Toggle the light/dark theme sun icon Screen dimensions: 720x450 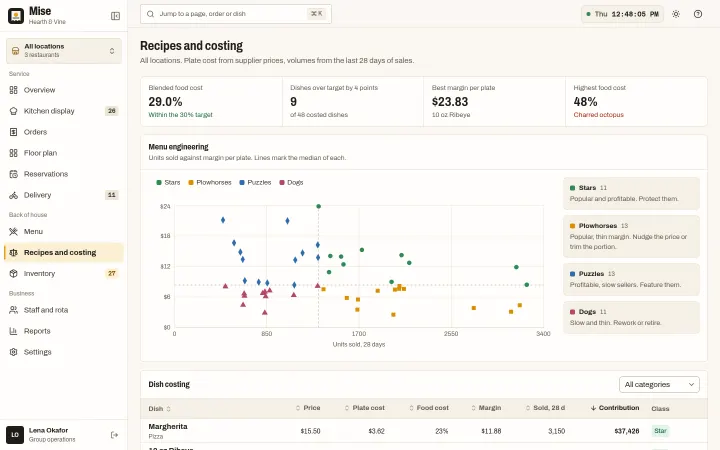[x=675, y=14]
